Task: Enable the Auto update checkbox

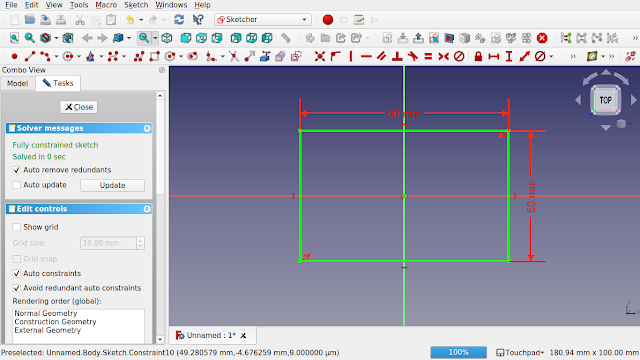Action: pos(16,185)
